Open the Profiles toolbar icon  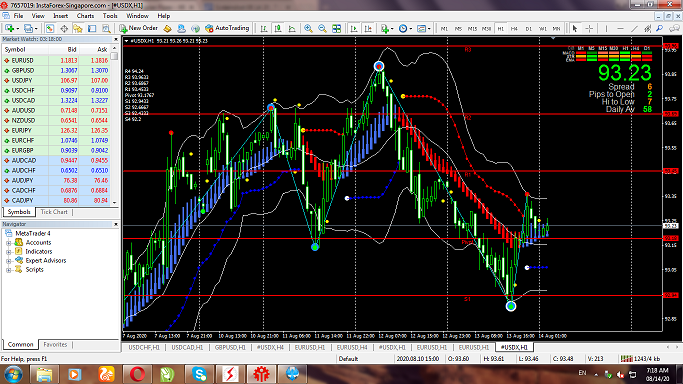tap(28, 28)
